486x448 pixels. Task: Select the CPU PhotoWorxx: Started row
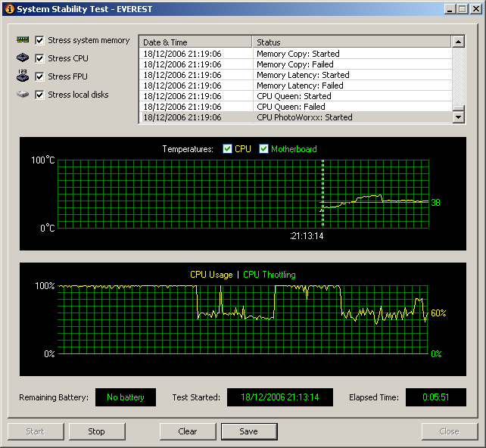point(295,117)
